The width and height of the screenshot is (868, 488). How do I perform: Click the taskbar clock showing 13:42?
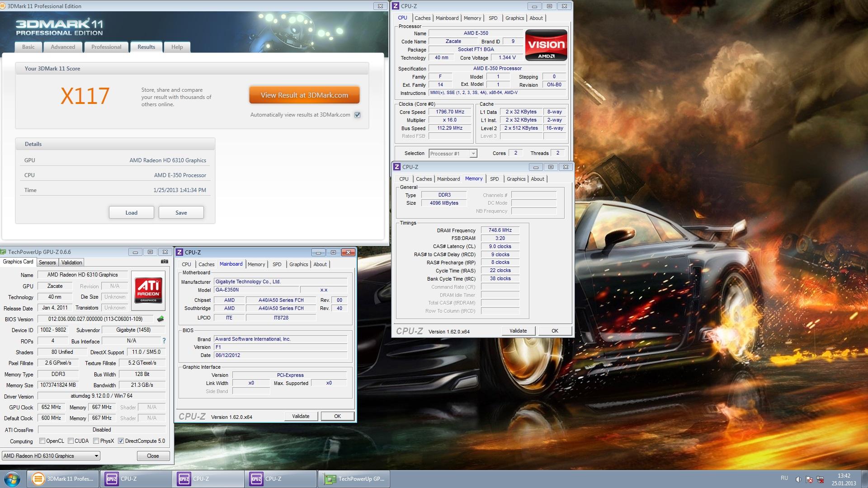(x=844, y=479)
